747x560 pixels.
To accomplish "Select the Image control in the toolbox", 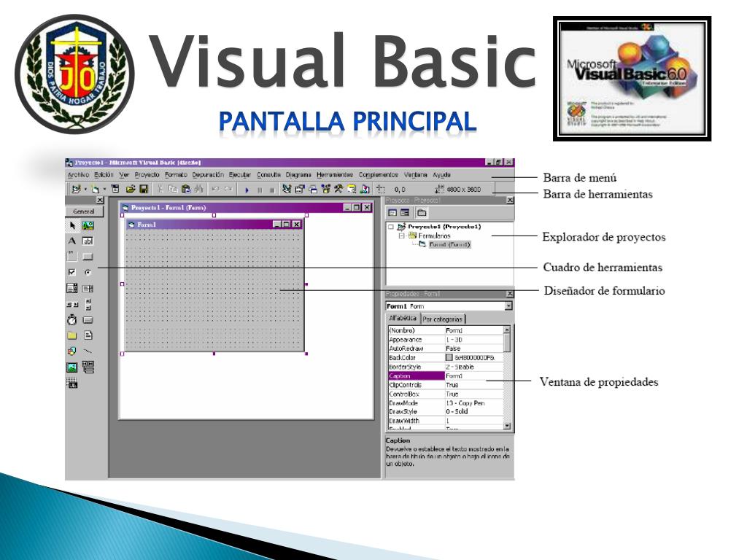I will pos(72,367).
